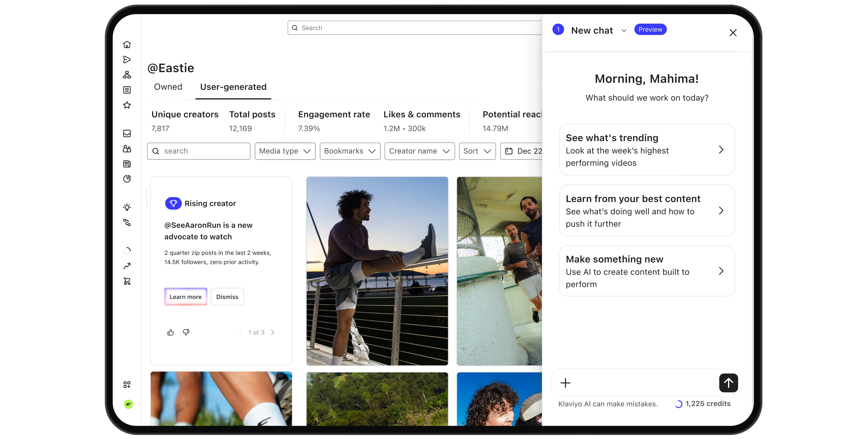Click the Learn more button
Image resolution: width=868 pixels, height=439 pixels.
(x=185, y=297)
